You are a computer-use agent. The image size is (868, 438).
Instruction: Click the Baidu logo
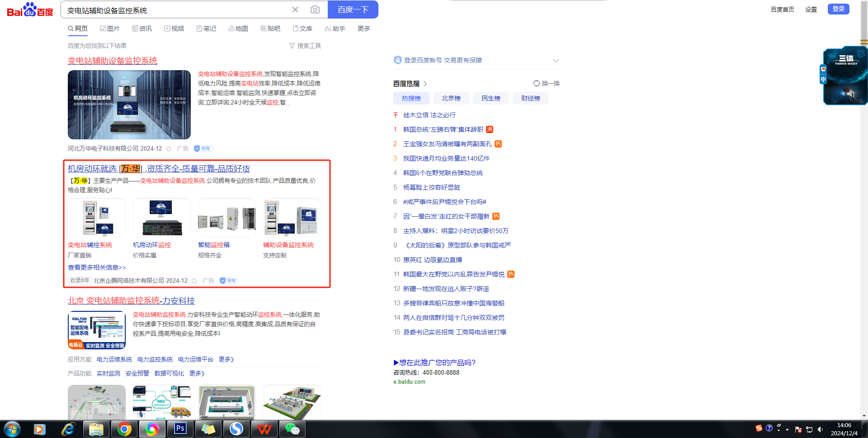tap(30, 10)
